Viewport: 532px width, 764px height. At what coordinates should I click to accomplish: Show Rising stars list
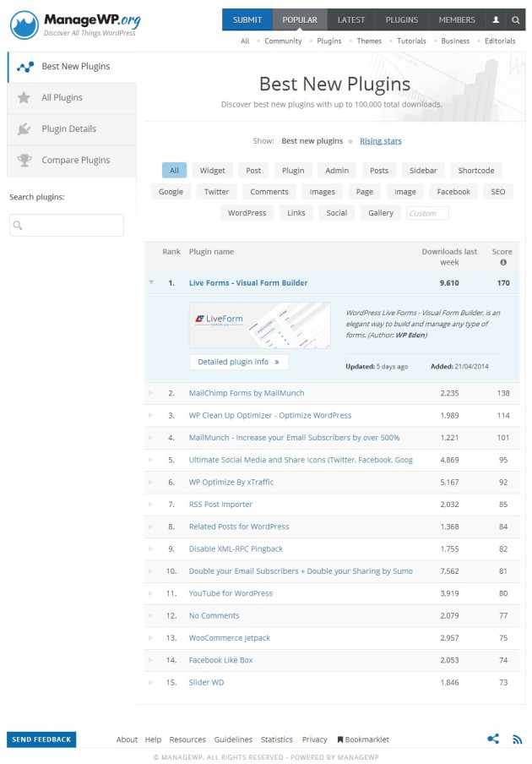pyautogui.click(x=381, y=141)
